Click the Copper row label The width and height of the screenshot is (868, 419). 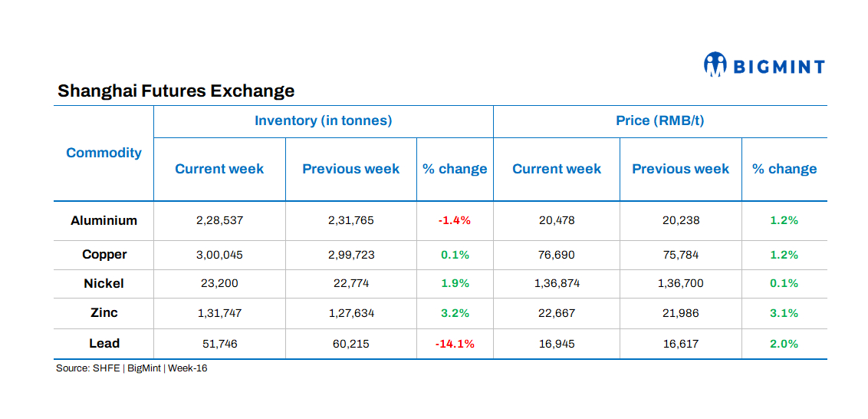coord(104,255)
